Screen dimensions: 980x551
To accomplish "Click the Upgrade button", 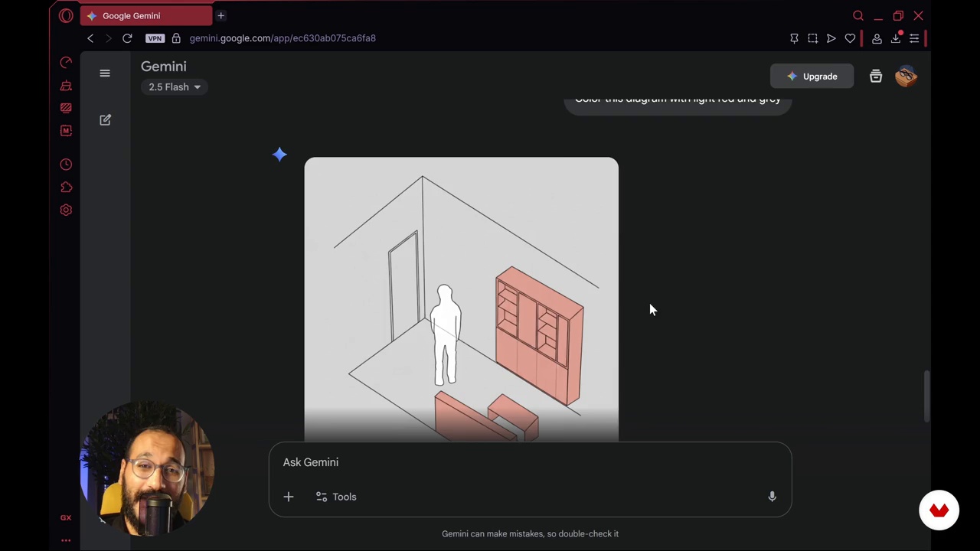I will (x=812, y=77).
